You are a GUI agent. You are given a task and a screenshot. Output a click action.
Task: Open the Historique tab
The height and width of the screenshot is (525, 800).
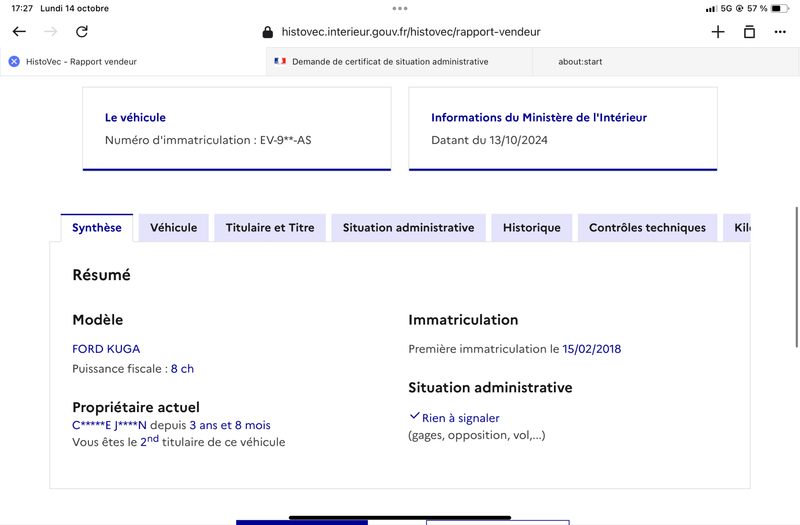pos(532,228)
